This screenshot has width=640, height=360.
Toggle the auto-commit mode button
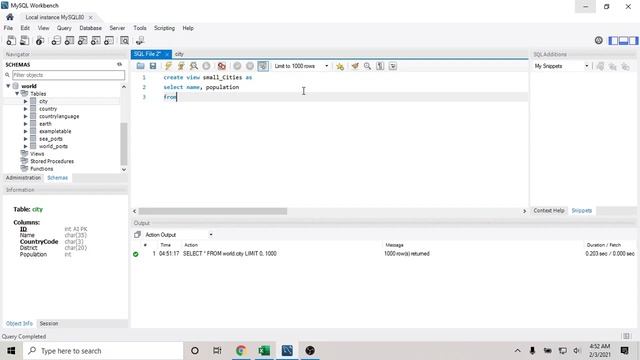point(263,66)
